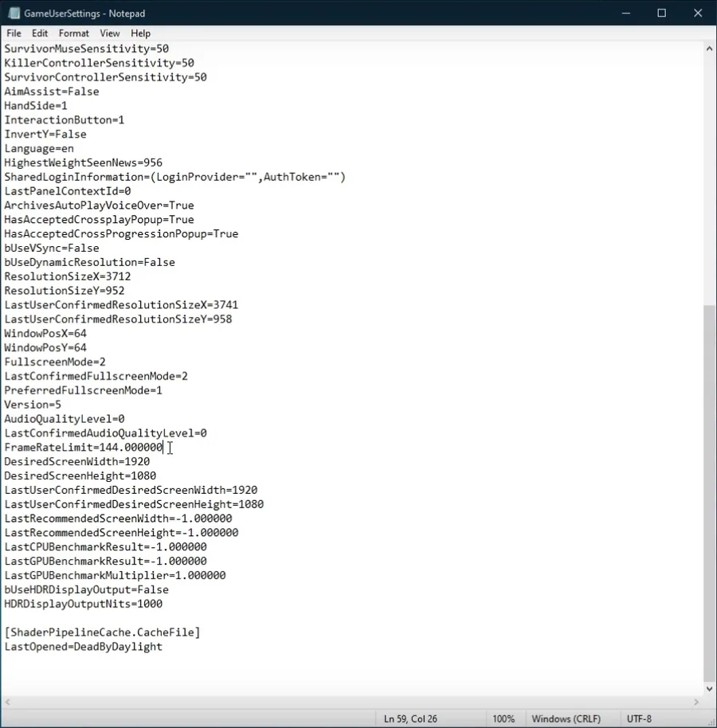
Task: Place the cursor on FrameRateLimit=144.000000
Action: pyautogui.click(x=83, y=448)
